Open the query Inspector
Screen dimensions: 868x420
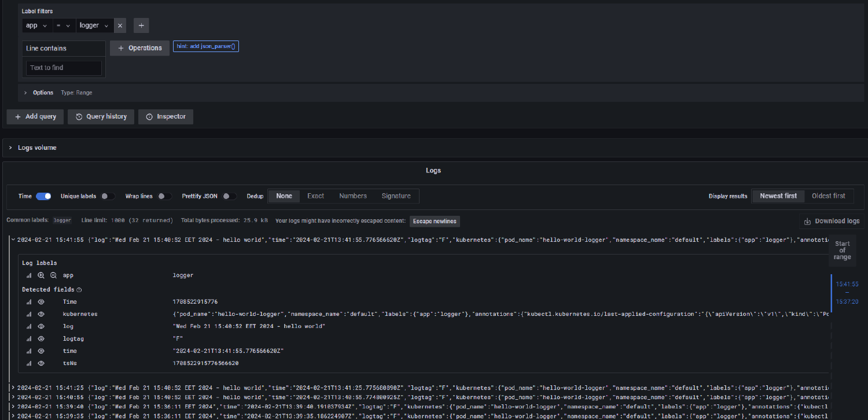(165, 116)
